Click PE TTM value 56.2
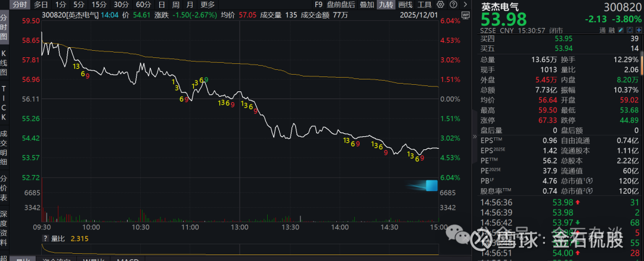The width and height of the screenshot is (644, 261). [551, 161]
